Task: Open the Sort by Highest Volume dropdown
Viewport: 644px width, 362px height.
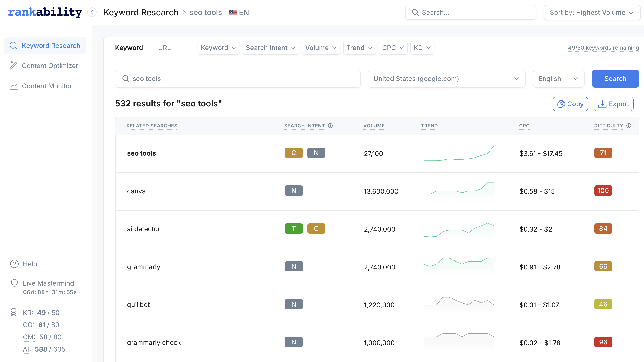Action: point(592,13)
